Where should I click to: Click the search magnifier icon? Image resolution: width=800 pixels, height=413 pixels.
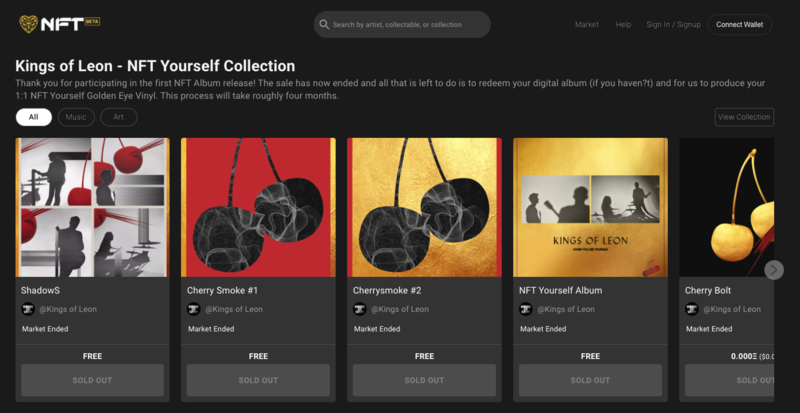pos(323,24)
